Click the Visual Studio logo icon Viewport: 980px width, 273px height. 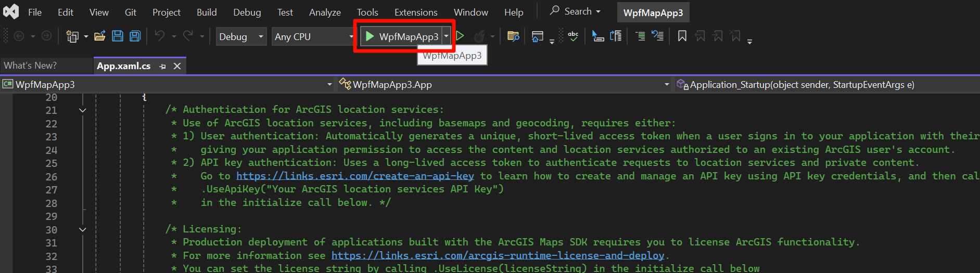11,11
